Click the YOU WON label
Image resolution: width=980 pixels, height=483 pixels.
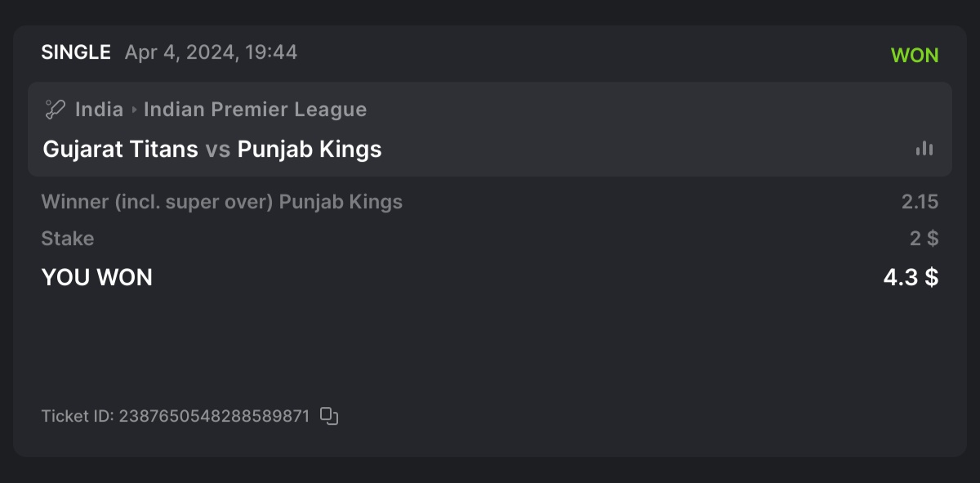coord(96,278)
